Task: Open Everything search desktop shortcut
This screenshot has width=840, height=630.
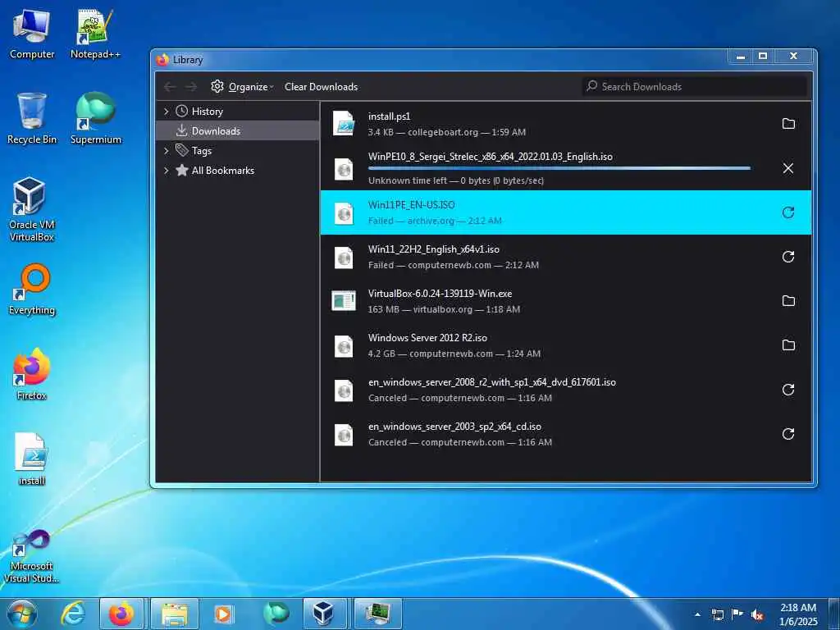Action: pos(32,290)
